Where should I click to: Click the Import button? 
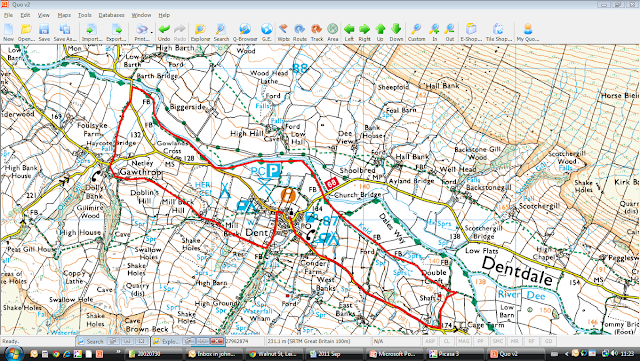(92, 32)
